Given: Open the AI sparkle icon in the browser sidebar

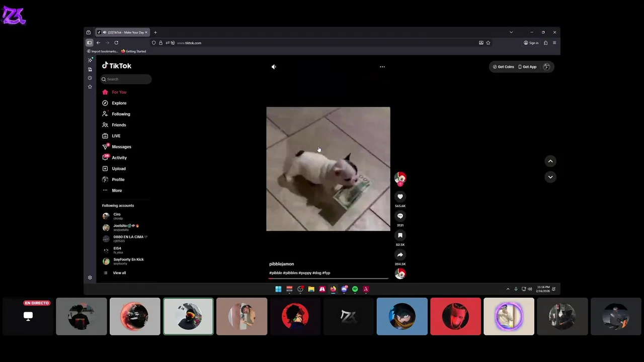Looking at the screenshot, I should pos(90,60).
